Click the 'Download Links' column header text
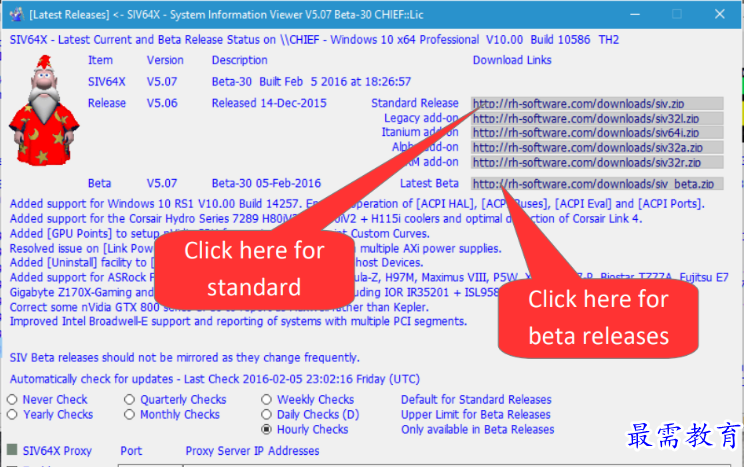 512,60
